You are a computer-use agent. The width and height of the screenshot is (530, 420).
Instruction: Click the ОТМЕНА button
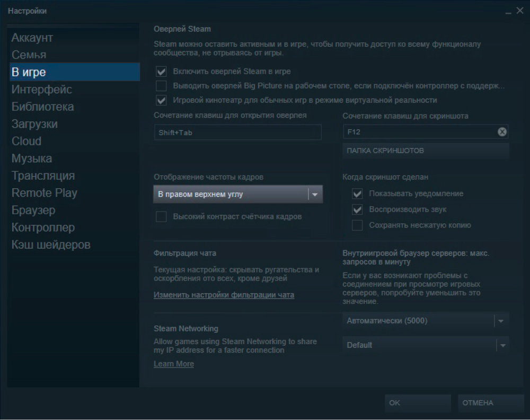pos(491,403)
